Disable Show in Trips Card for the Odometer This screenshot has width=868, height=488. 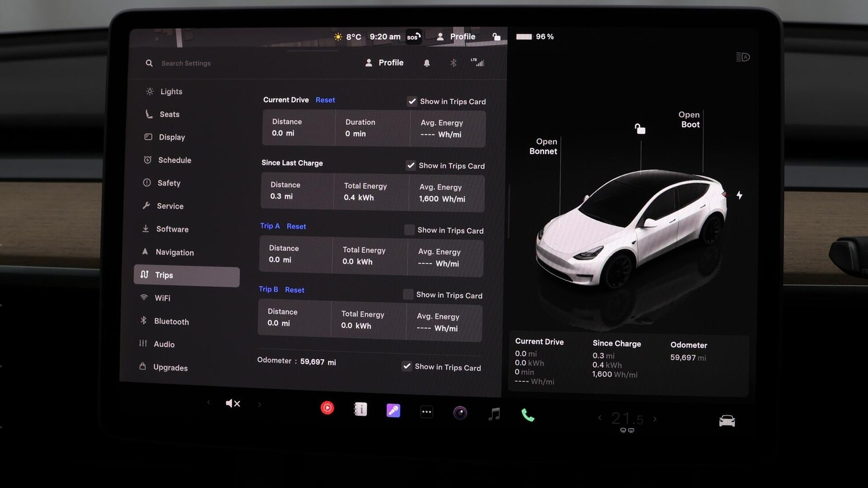pos(407,366)
